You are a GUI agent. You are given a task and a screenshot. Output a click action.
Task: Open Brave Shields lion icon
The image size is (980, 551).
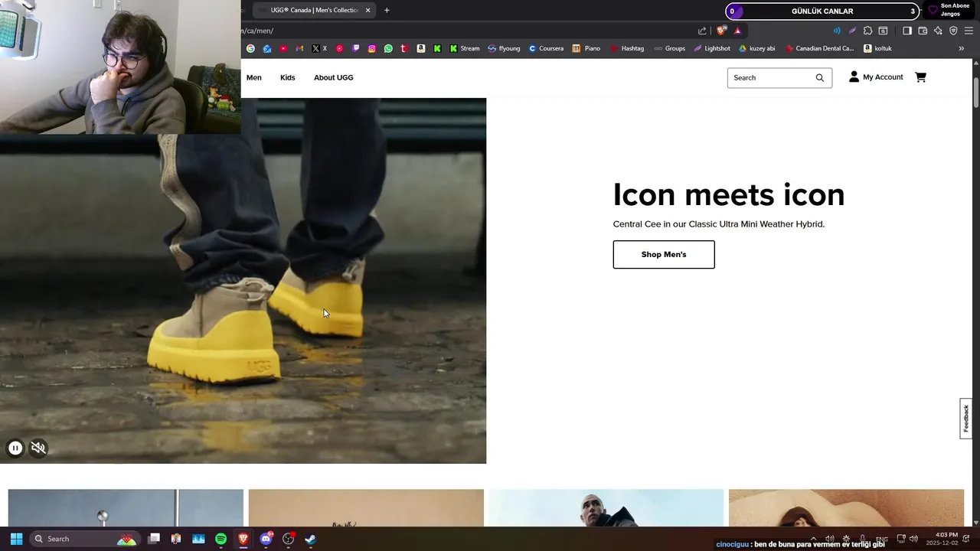[x=721, y=31]
